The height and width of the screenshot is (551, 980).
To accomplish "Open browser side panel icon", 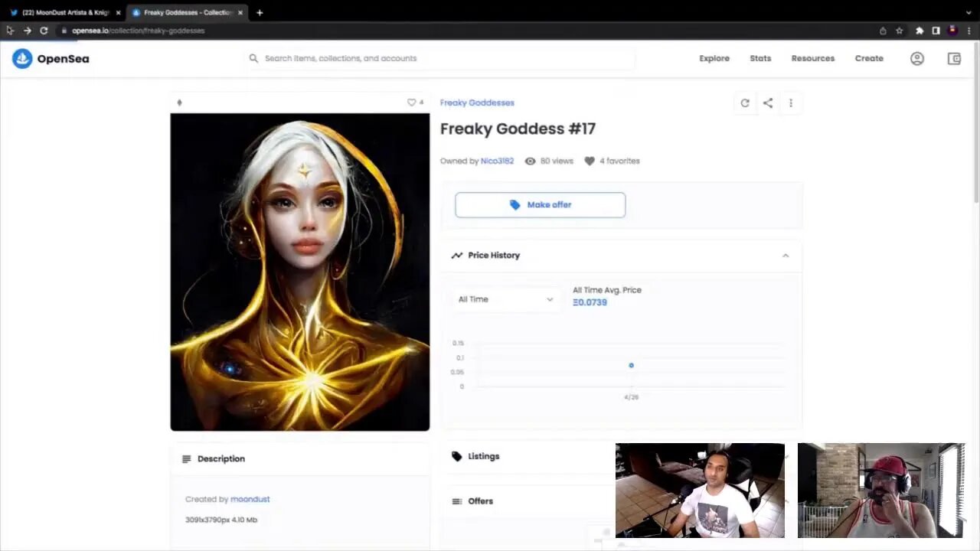I will [936, 31].
